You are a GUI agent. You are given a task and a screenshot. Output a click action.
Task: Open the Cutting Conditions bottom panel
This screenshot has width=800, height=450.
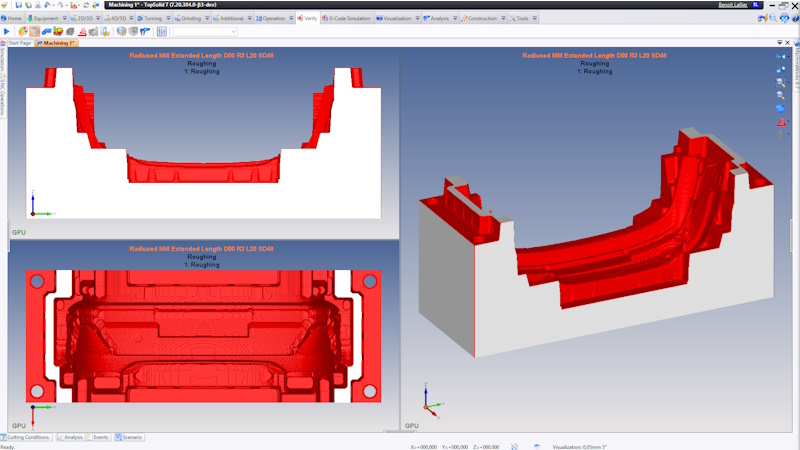[x=26, y=437]
